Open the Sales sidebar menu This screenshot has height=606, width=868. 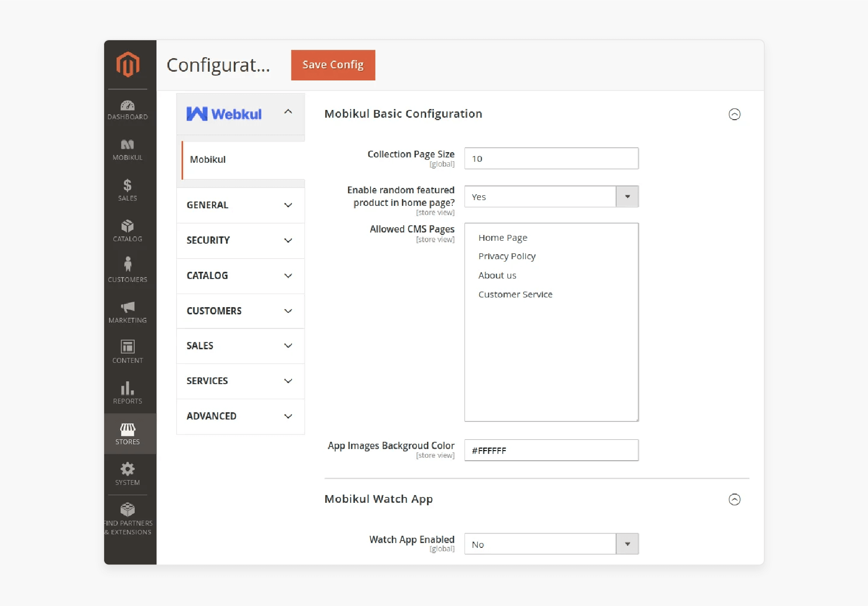[x=127, y=190]
